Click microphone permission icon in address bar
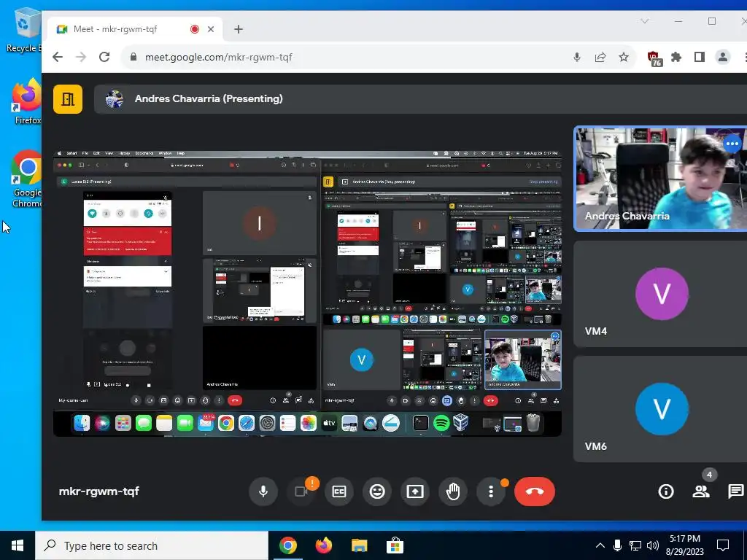Image resolution: width=747 pixels, height=560 pixels. 577,57
